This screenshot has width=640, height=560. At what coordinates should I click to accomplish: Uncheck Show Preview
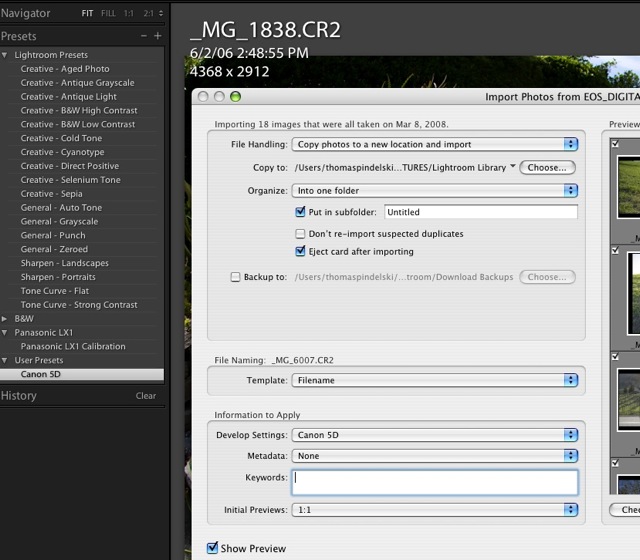[x=212, y=548]
